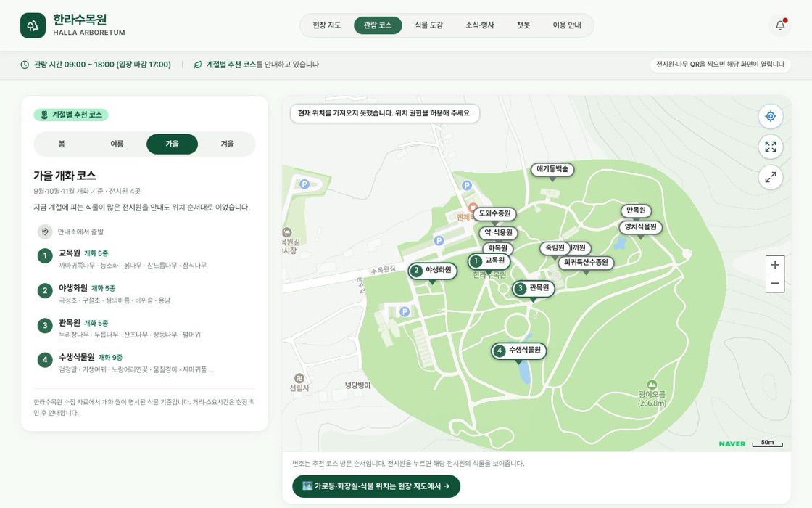Locate my current position on map

pyautogui.click(x=771, y=116)
